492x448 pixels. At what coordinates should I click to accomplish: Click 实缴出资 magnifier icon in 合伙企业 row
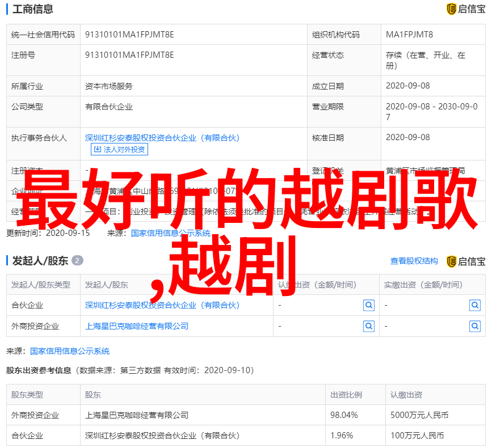coord(475,305)
